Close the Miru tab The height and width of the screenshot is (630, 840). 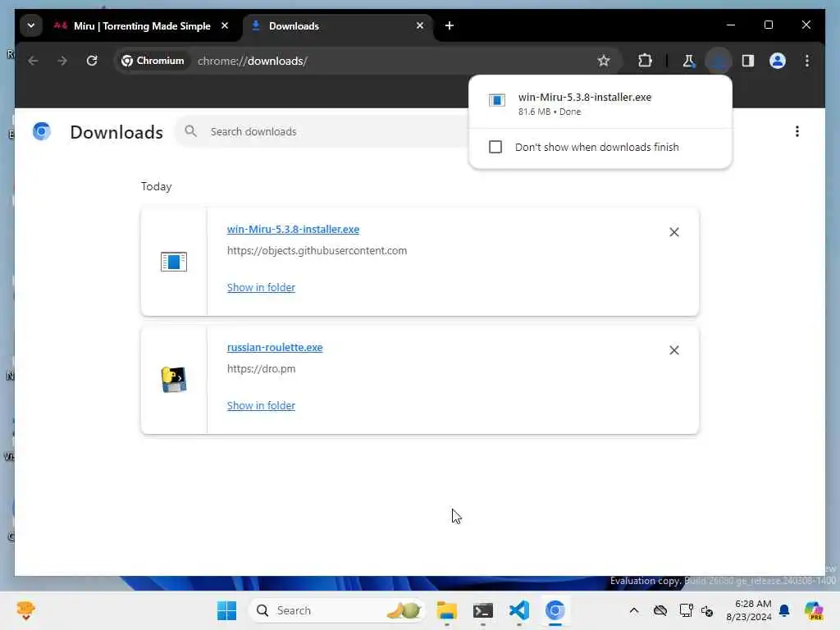225,25
